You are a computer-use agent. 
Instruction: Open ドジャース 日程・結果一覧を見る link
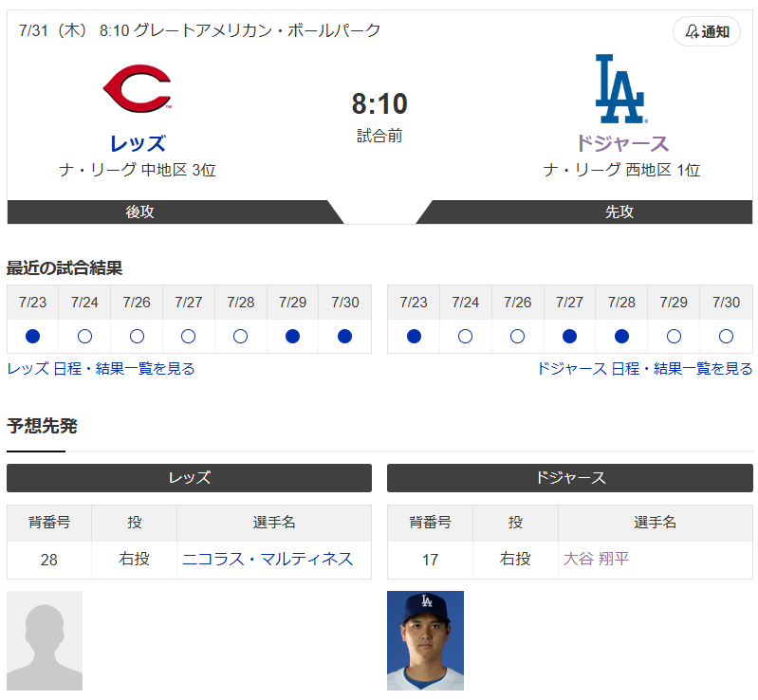coord(644,369)
